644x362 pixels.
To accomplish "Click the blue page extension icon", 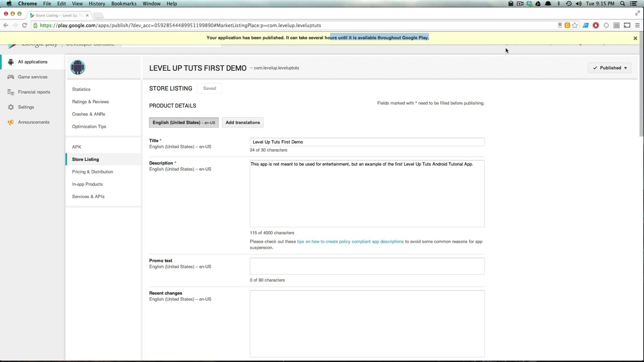I will 586,25.
